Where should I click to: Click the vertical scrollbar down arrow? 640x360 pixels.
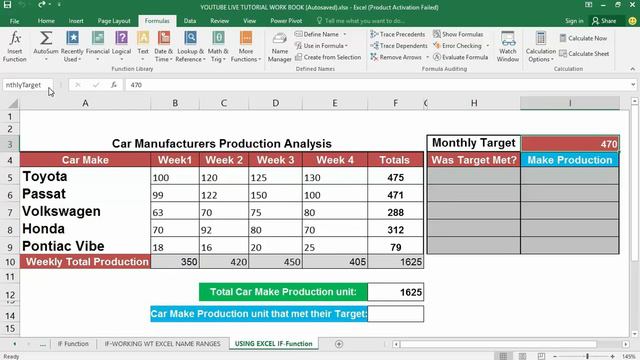[635, 334]
